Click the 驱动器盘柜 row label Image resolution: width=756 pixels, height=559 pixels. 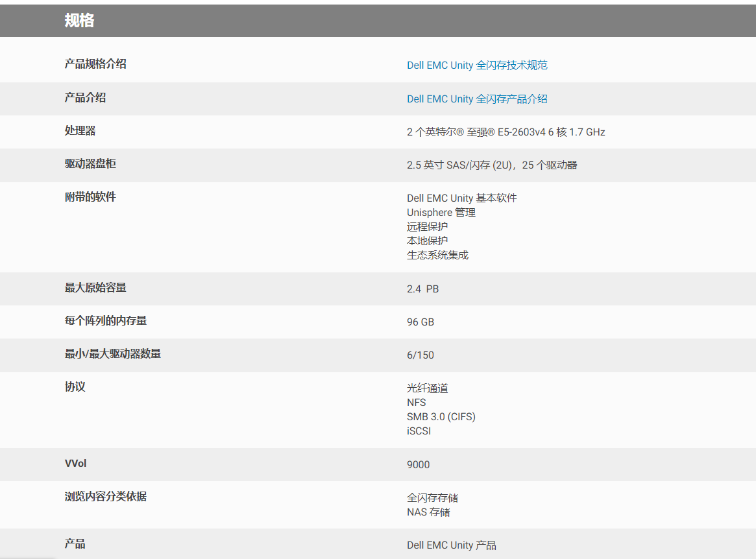point(90,164)
